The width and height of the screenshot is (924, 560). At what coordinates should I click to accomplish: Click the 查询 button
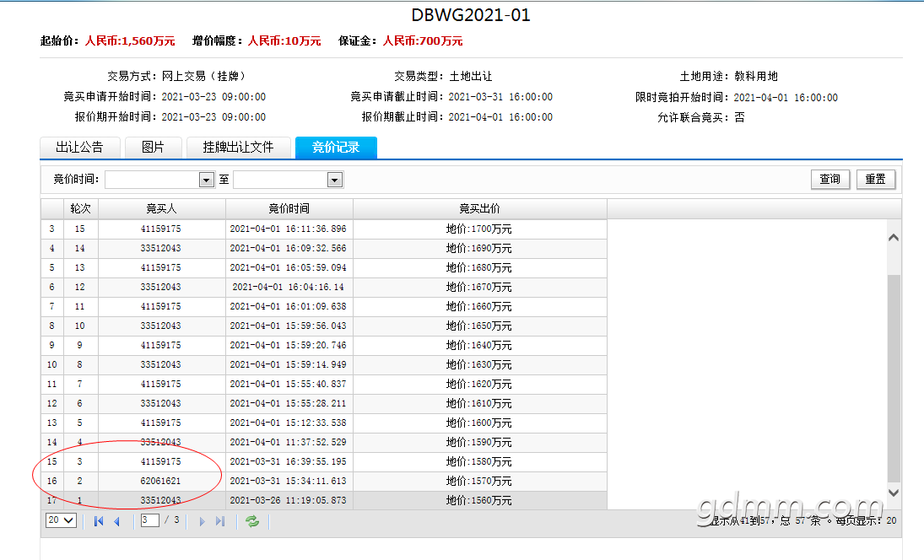tap(830, 179)
